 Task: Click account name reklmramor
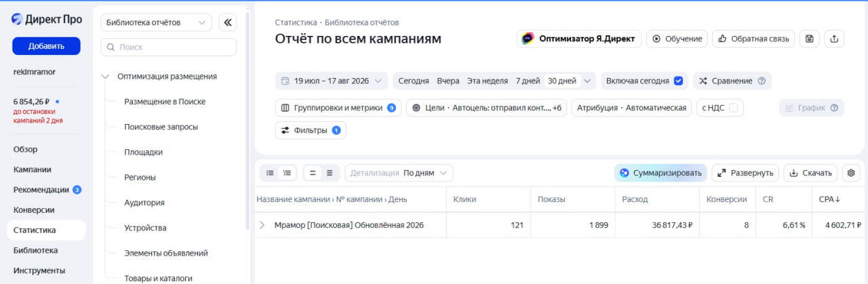point(35,72)
